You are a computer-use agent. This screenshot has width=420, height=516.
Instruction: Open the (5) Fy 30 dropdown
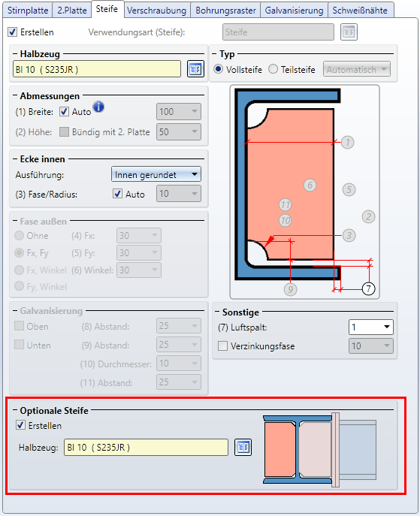pyautogui.click(x=139, y=252)
